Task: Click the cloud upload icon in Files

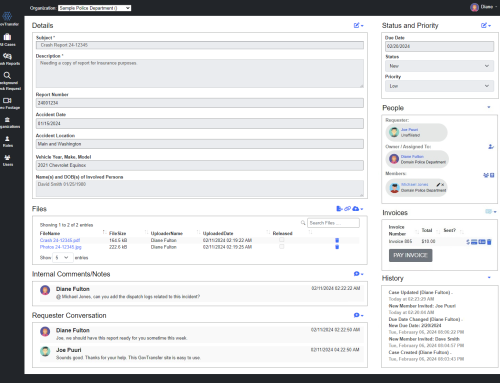Action: click(356, 209)
